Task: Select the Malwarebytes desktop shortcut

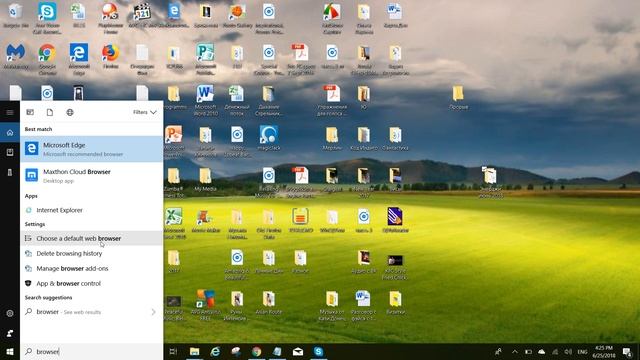Action: pos(16,57)
